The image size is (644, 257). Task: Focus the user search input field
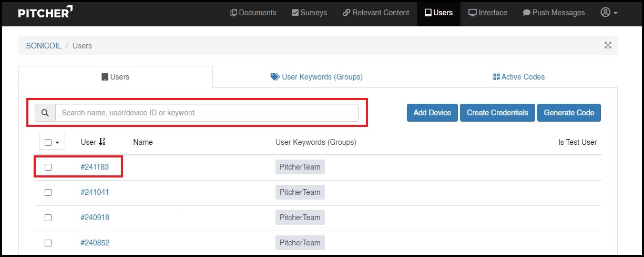[207, 113]
